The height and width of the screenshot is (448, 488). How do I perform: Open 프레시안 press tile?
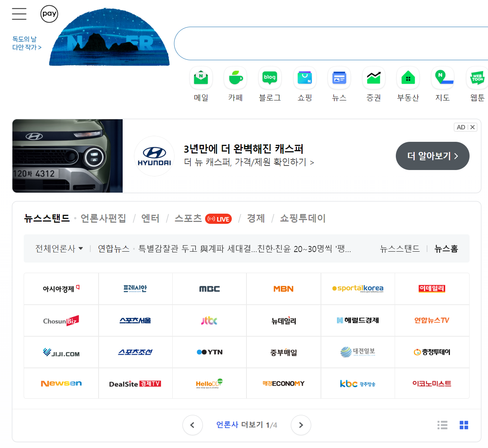(135, 289)
